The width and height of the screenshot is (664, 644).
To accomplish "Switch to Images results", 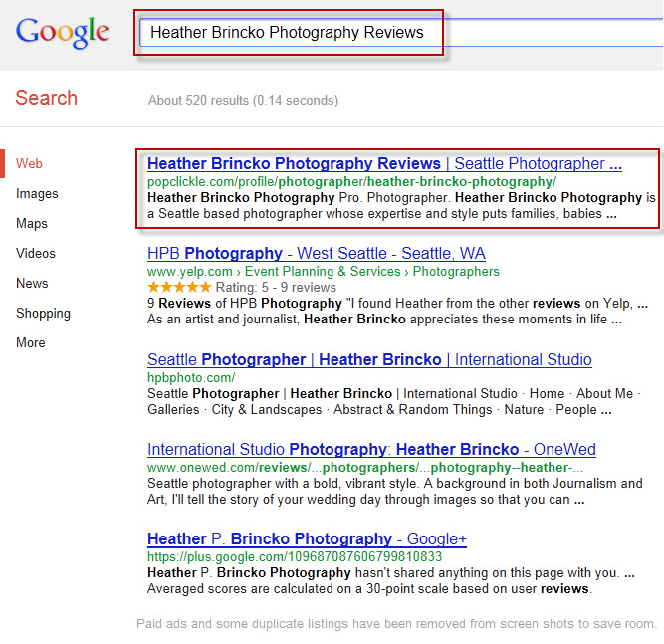I will (37, 193).
